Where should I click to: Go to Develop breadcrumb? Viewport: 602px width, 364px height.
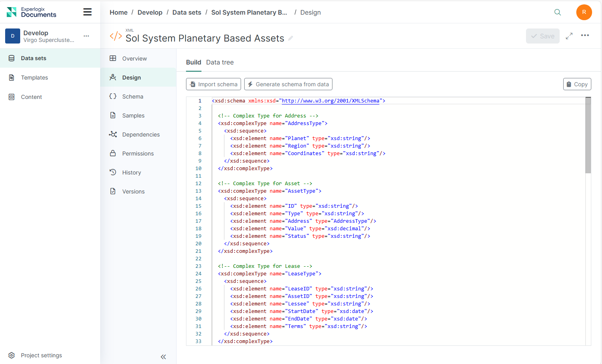tap(150, 12)
